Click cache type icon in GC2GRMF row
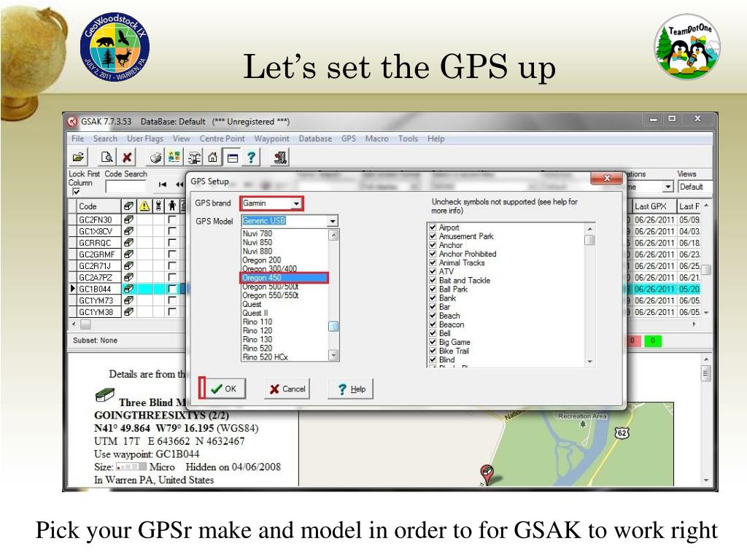 click(128, 254)
